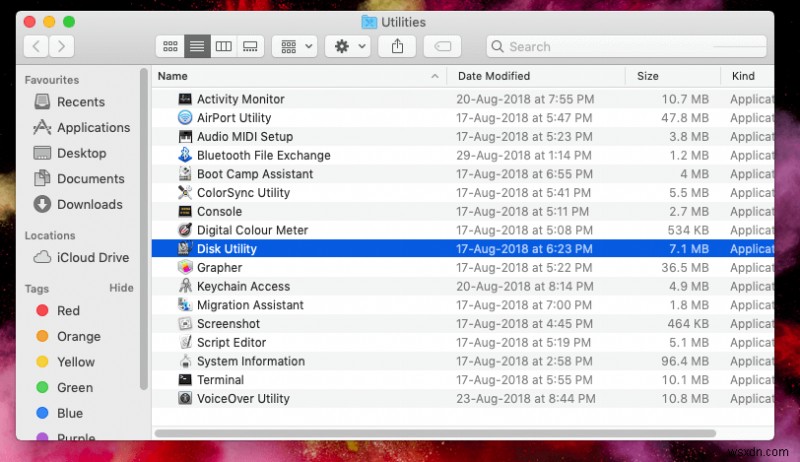Click the Edit Tags toolbar button

[442, 46]
